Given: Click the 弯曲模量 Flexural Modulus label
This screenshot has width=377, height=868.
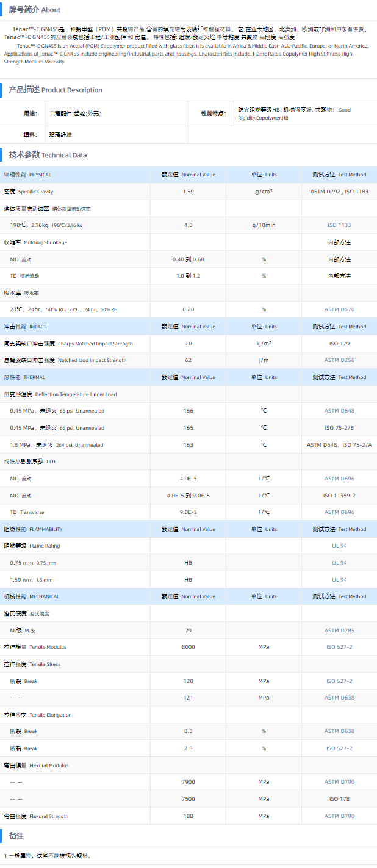Looking at the screenshot, I should (36, 765).
